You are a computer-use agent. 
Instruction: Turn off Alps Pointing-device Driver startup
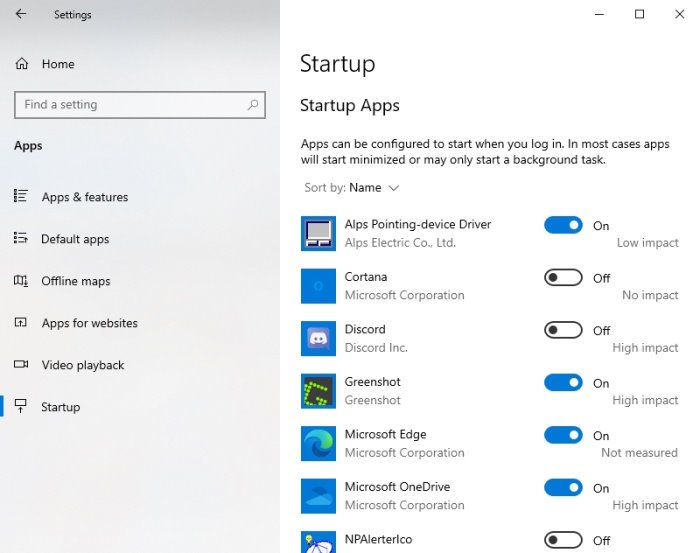point(563,225)
